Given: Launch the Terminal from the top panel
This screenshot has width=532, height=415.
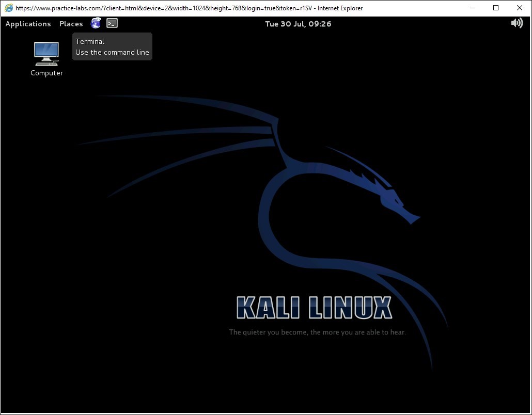Looking at the screenshot, I should [x=112, y=23].
